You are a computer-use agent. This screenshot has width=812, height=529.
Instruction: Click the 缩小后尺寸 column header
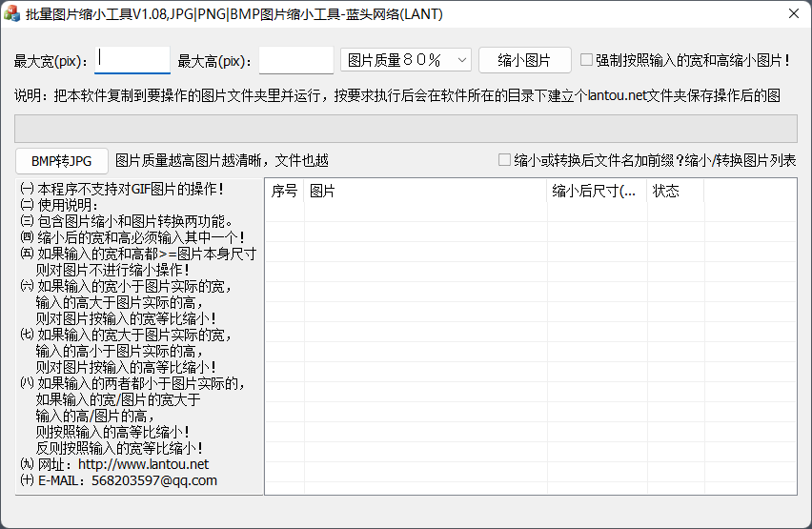597,192
